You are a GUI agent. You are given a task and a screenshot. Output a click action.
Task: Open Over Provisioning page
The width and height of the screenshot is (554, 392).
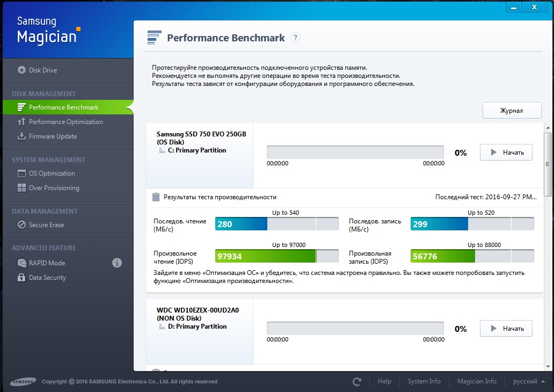68,188
